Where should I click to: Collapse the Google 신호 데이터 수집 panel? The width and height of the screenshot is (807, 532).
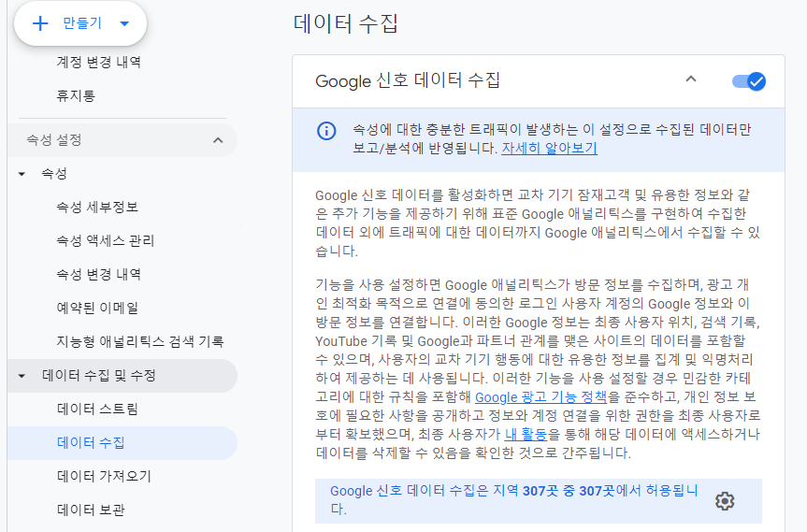tap(691, 79)
